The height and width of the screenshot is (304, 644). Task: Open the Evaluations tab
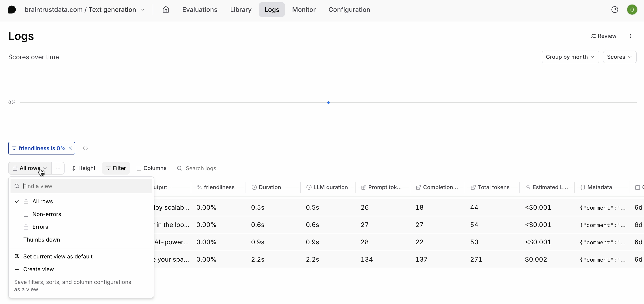tap(199, 10)
